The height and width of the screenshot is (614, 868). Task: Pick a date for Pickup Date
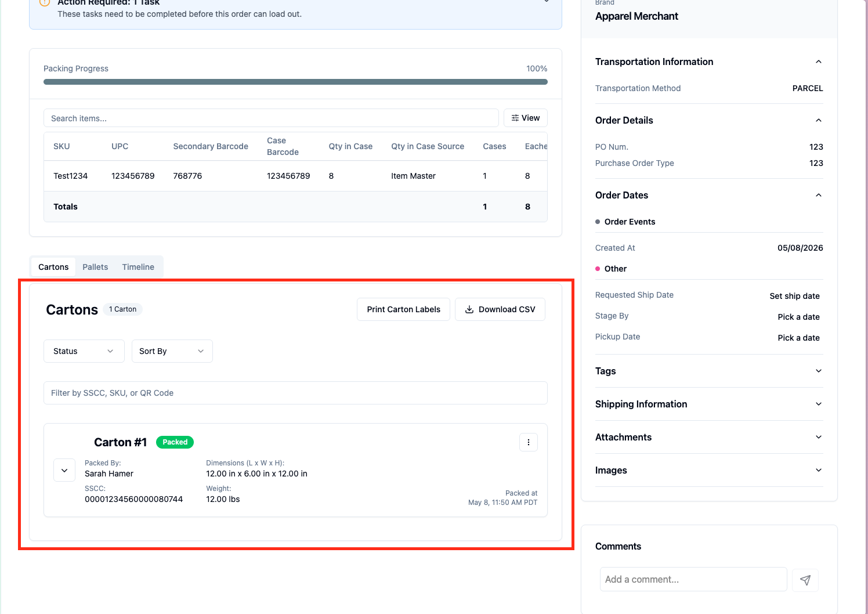[x=798, y=338]
